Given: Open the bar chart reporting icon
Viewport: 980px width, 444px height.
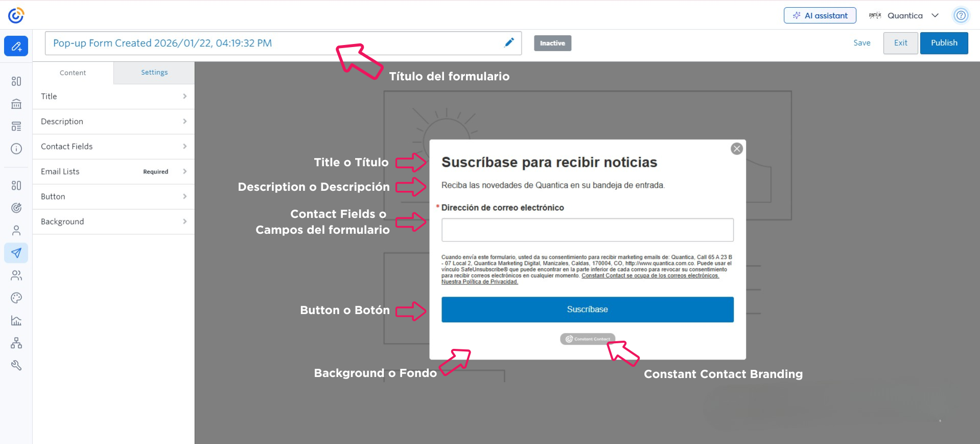Looking at the screenshot, I should 16,321.
